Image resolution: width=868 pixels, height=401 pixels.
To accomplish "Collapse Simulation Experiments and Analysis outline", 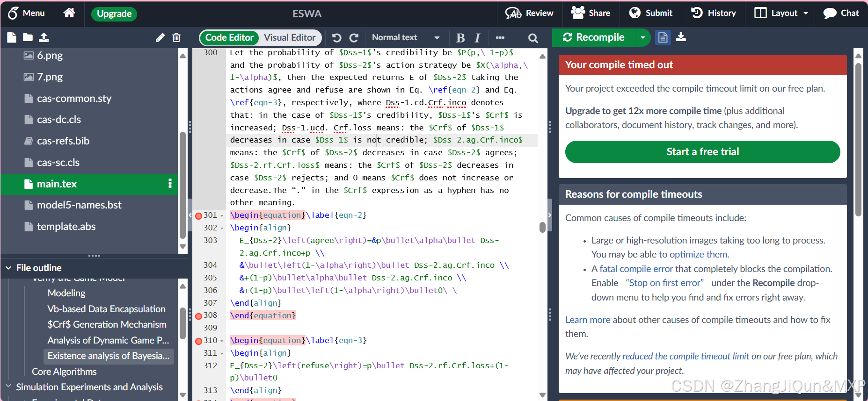I will (x=8, y=387).
